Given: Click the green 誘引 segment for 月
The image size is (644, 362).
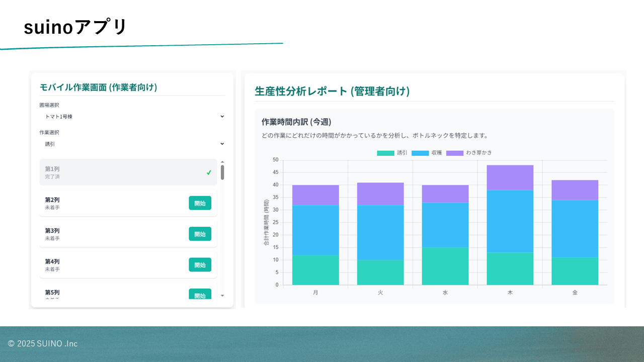Looking at the screenshot, I should (x=315, y=270).
